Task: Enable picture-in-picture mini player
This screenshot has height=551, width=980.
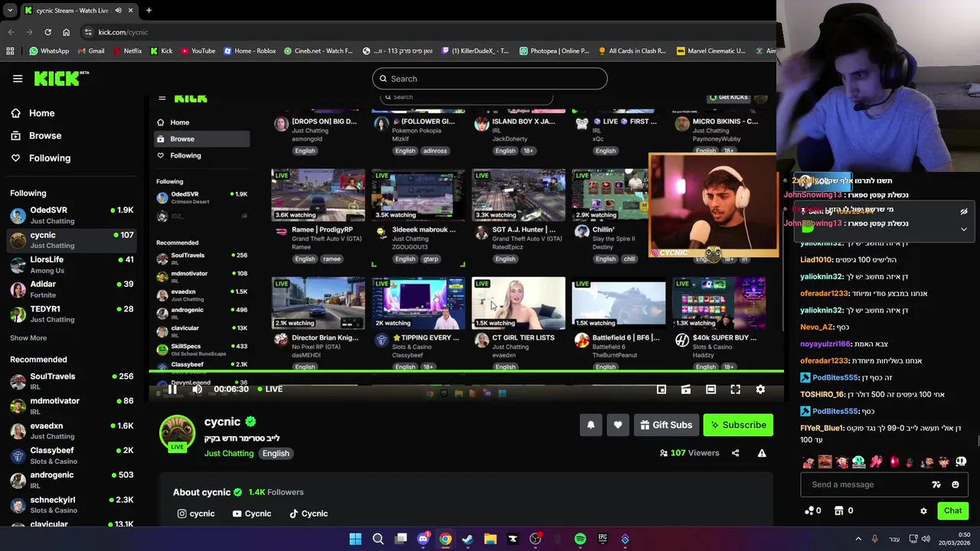Action: tap(661, 390)
